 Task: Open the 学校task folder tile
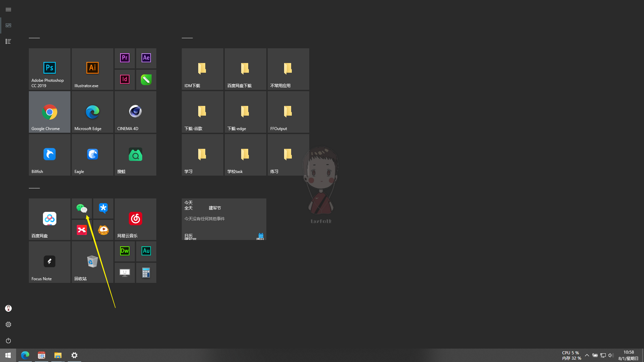tap(245, 155)
